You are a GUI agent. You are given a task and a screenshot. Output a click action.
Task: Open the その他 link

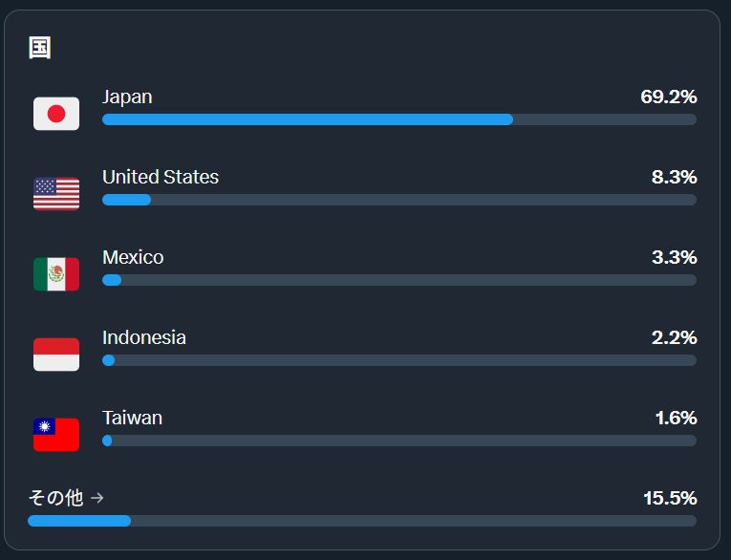point(56,498)
